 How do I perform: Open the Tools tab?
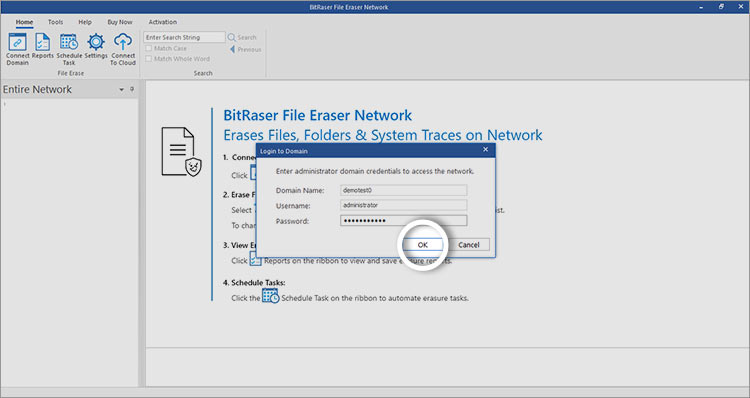pyautogui.click(x=55, y=22)
